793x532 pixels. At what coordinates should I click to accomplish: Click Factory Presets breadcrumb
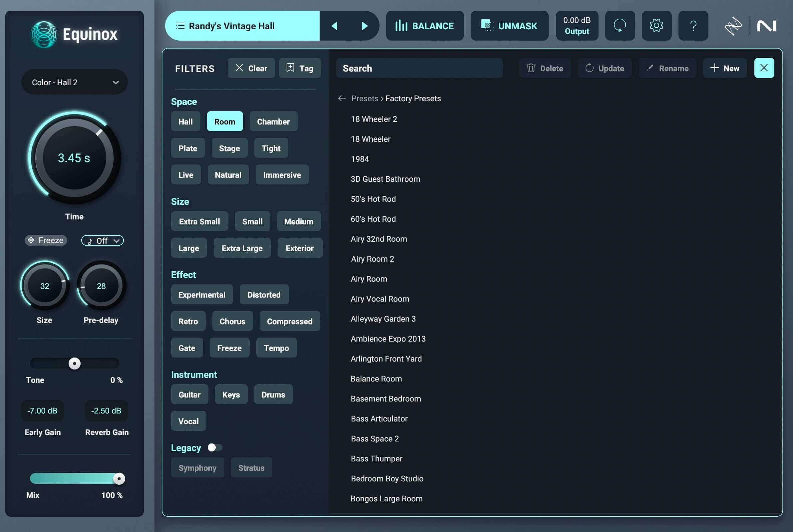click(413, 99)
